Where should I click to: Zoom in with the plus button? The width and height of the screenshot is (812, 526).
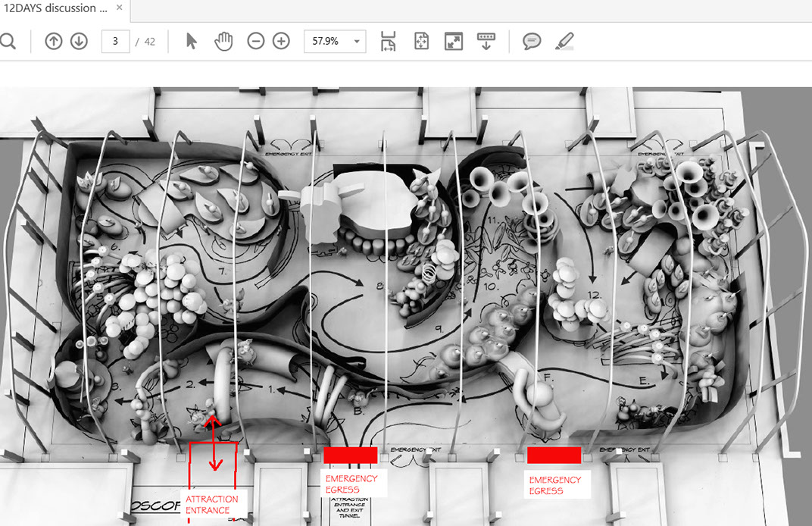point(281,42)
